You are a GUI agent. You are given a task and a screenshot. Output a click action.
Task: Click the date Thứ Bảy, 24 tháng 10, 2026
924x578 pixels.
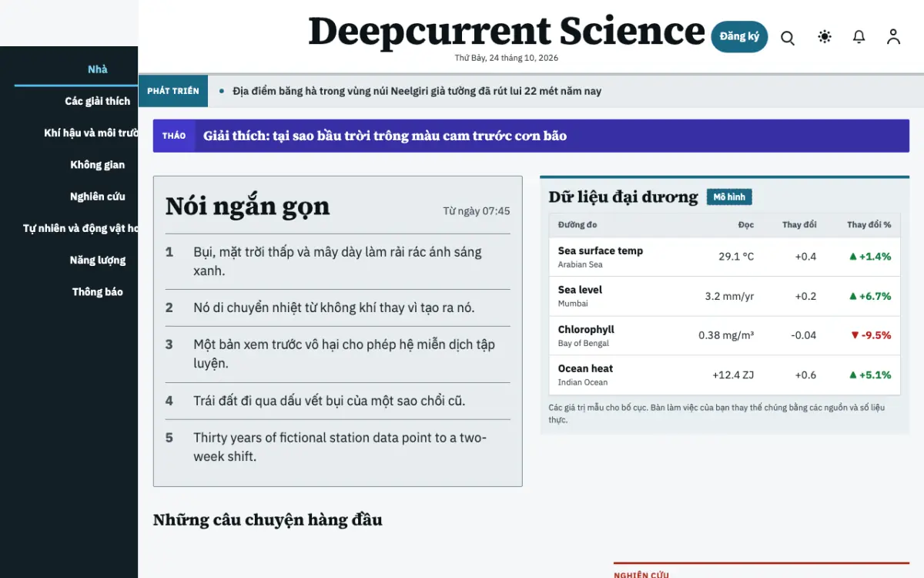[507, 58]
